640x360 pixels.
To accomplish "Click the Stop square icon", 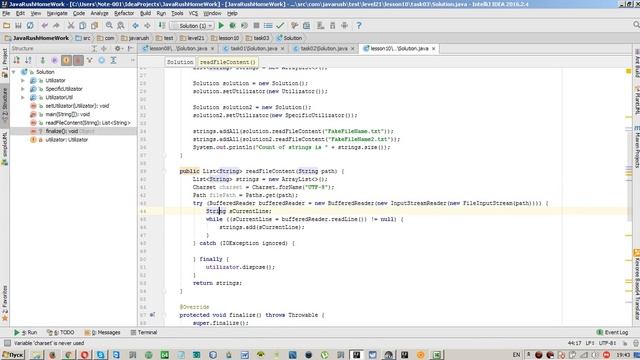I will [x=256, y=26].
